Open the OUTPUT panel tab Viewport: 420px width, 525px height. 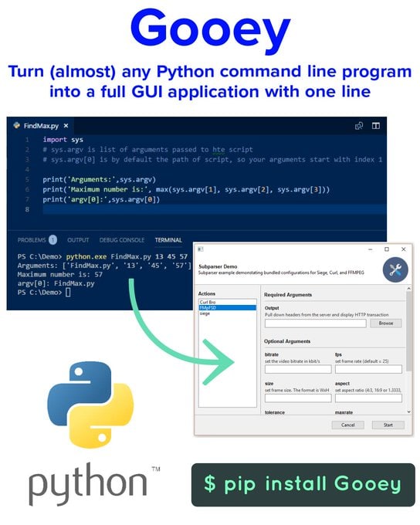(x=78, y=240)
